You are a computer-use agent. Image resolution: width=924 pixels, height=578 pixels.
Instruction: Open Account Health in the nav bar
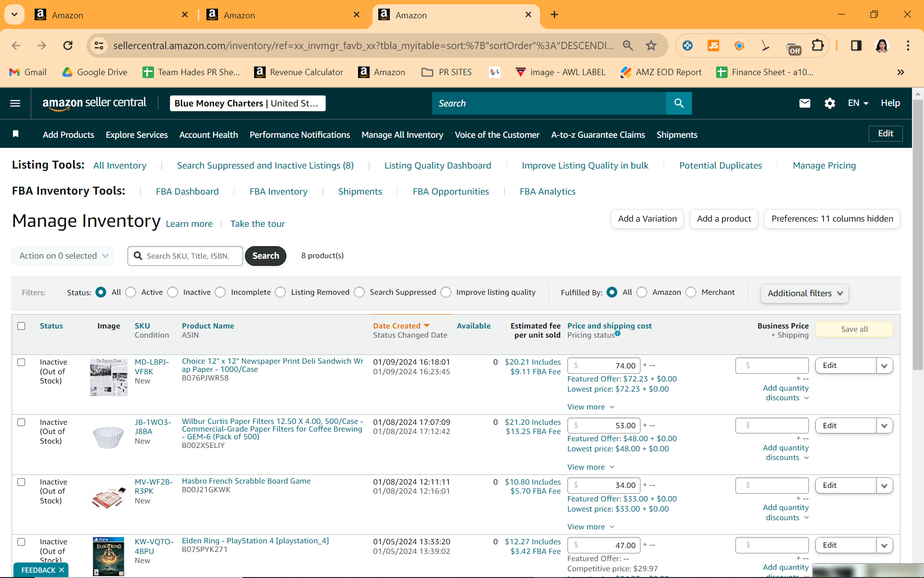[209, 135]
